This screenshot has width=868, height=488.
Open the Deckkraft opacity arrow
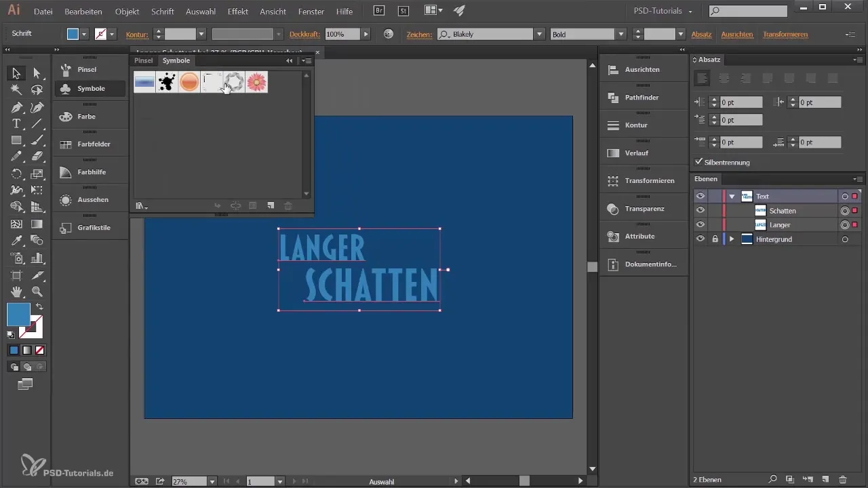click(x=366, y=34)
